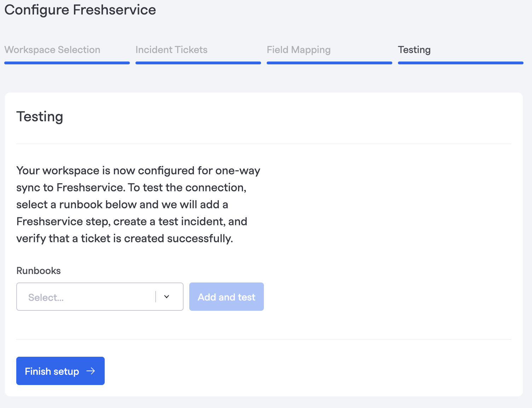Click progress bar under Testing tab

461,63
